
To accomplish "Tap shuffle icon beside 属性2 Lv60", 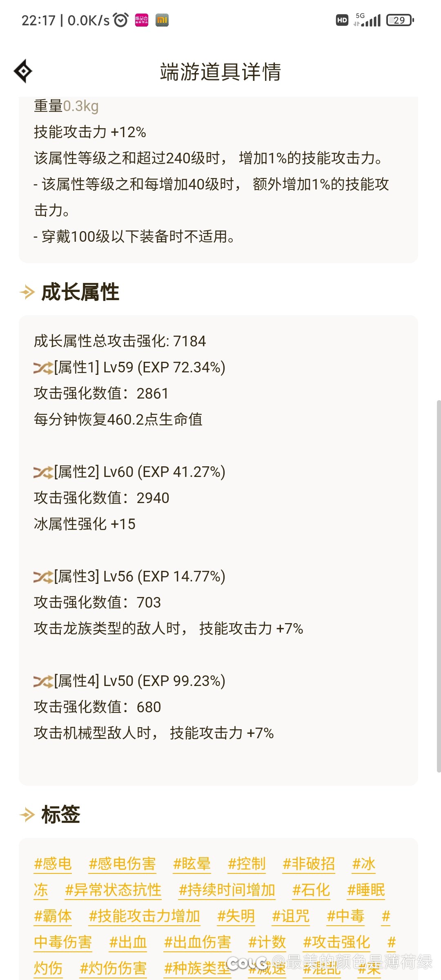I will point(43,472).
